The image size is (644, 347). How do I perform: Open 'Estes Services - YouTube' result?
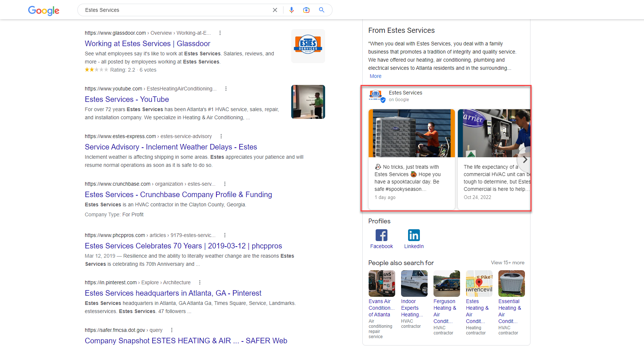(127, 99)
